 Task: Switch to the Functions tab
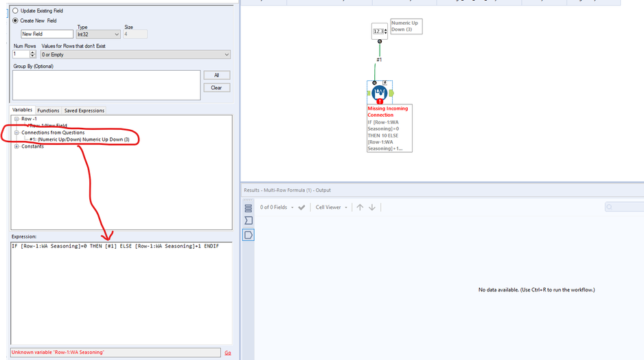pyautogui.click(x=48, y=111)
